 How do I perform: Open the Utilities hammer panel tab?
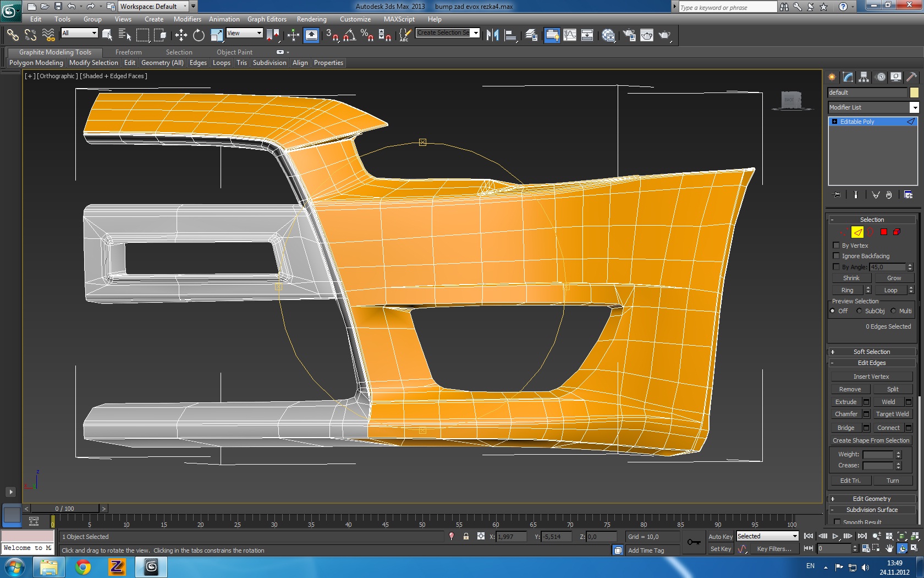point(911,77)
